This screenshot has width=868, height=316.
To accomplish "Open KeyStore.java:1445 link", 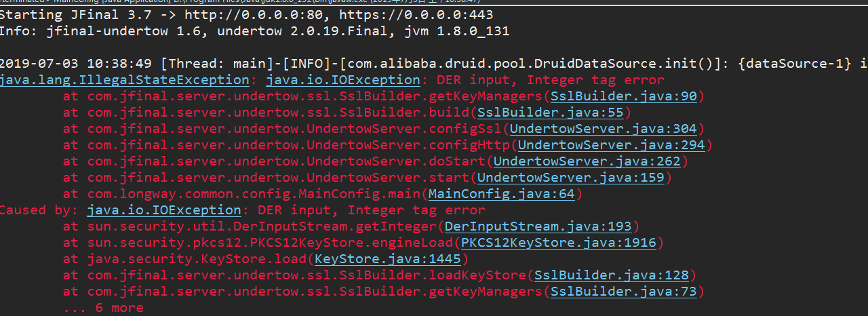I will click(x=388, y=259).
